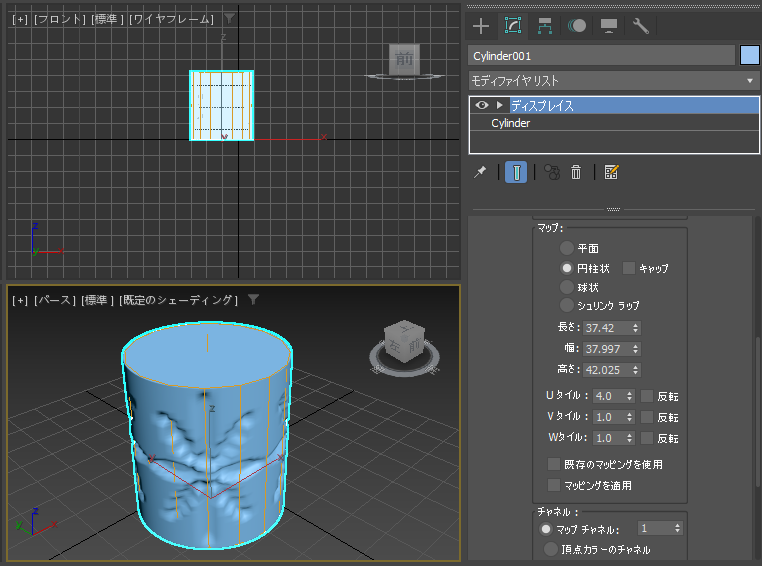Toggle visibility eye of Displace modifier
This screenshot has height=566, width=762.
pos(482,105)
